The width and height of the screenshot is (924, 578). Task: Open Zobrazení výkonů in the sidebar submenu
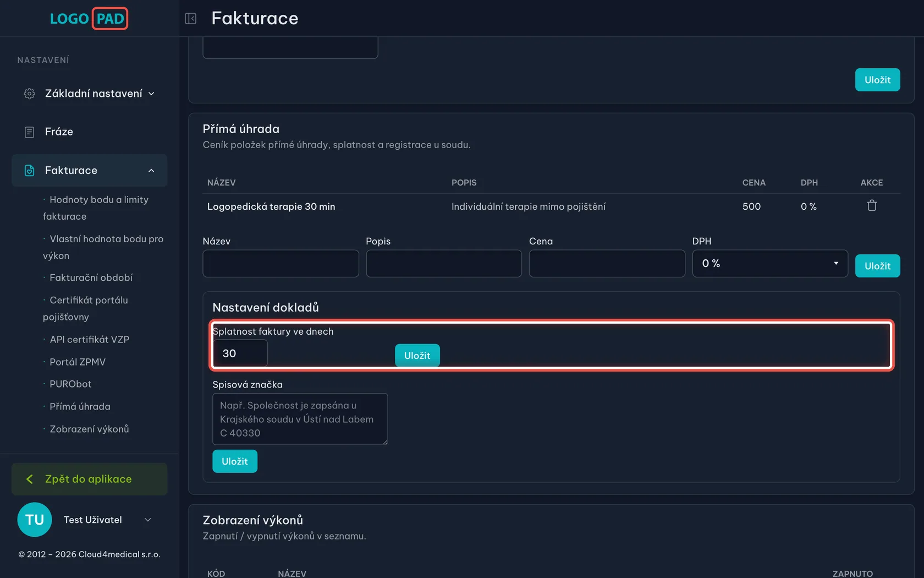pyautogui.click(x=89, y=429)
